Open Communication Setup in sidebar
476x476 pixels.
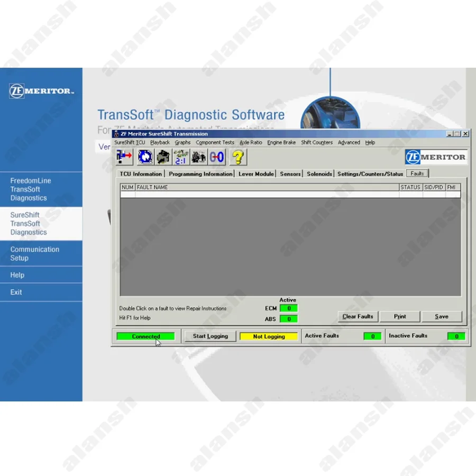click(x=41, y=253)
